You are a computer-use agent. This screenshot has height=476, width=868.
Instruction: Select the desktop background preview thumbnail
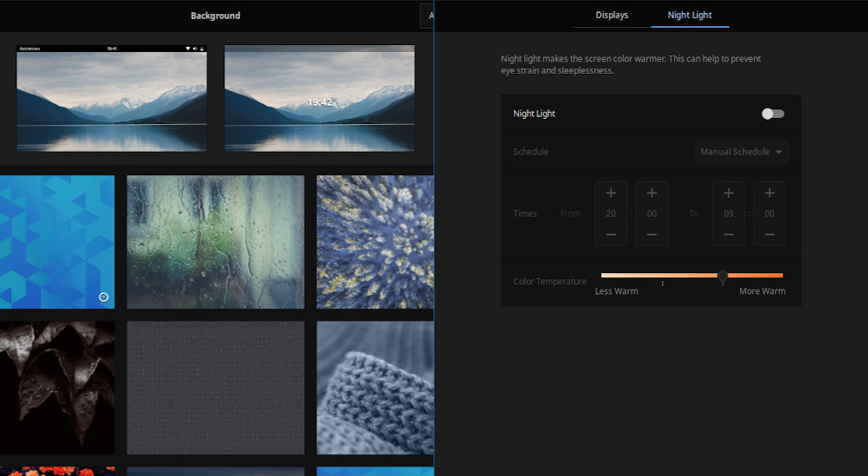pyautogui.click(x=112, y=98)
